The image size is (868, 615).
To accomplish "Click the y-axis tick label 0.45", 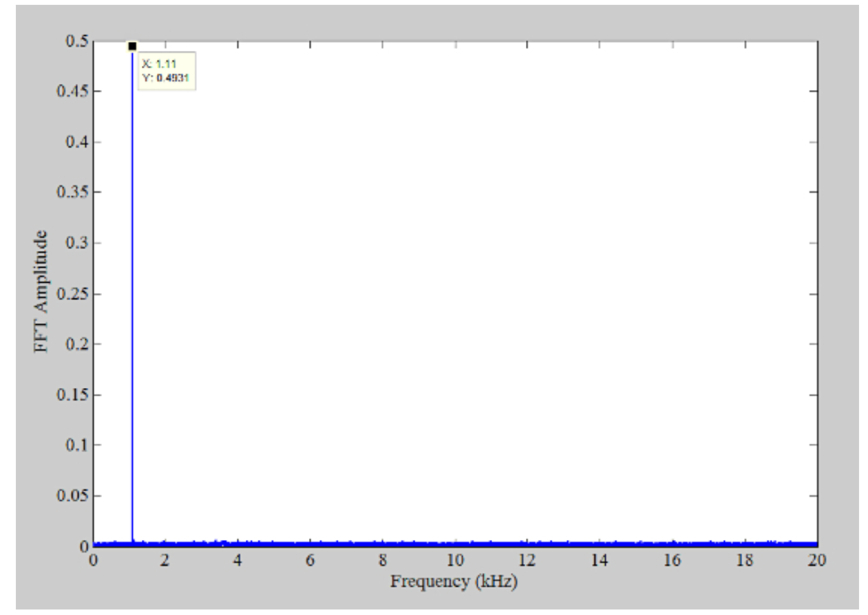I will tap(72, 91).
